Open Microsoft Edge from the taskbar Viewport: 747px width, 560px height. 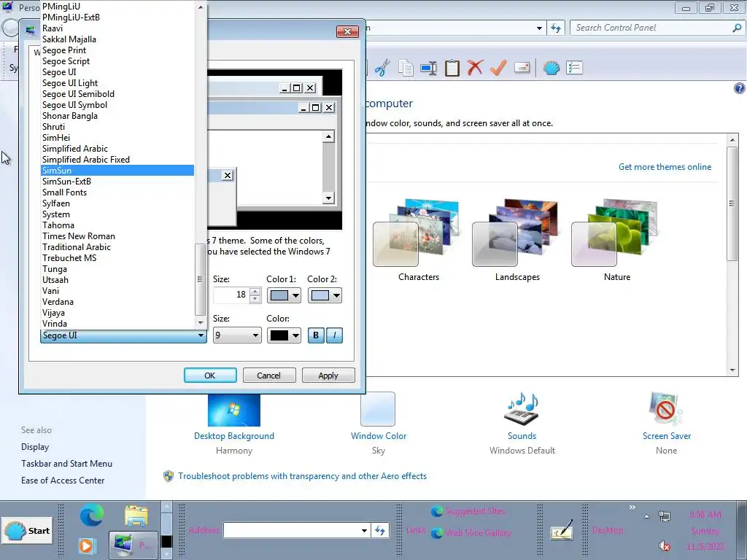(91, 516)
